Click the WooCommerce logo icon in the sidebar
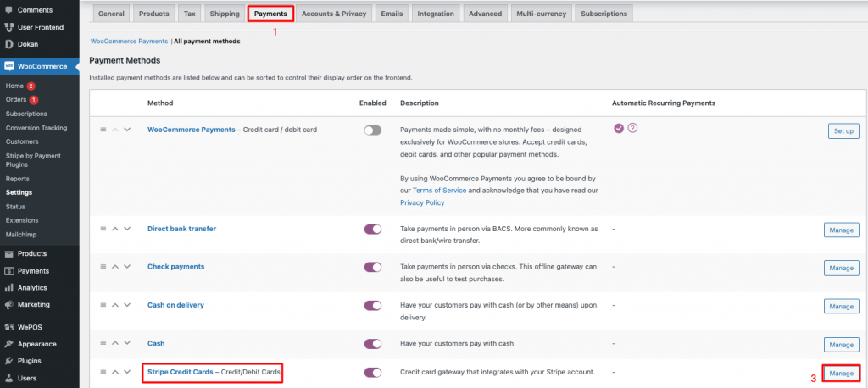 coord(8,66)
